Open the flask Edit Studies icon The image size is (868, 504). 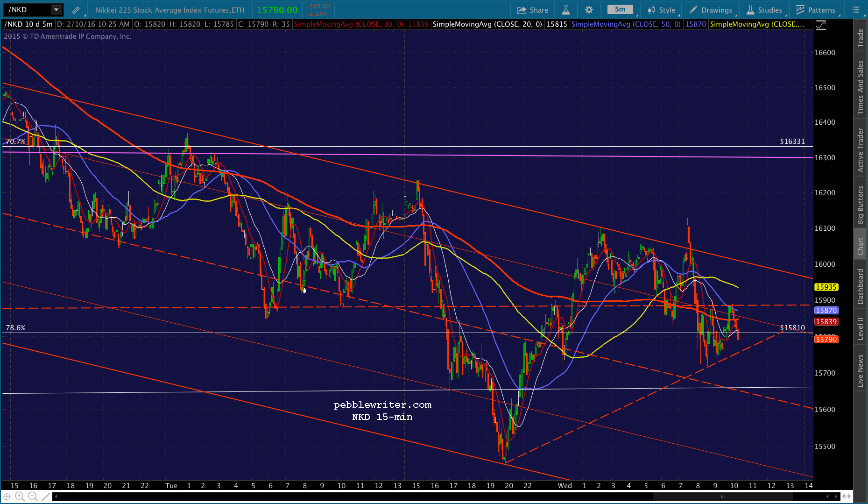click(x=565, y=10)
